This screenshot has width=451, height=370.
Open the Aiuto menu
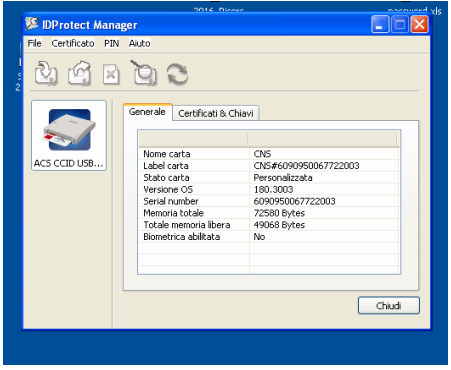(140, 43)
